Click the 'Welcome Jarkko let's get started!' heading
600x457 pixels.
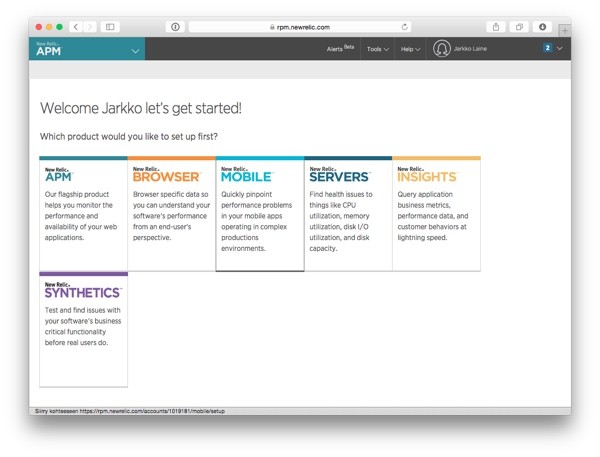[141, 108]
